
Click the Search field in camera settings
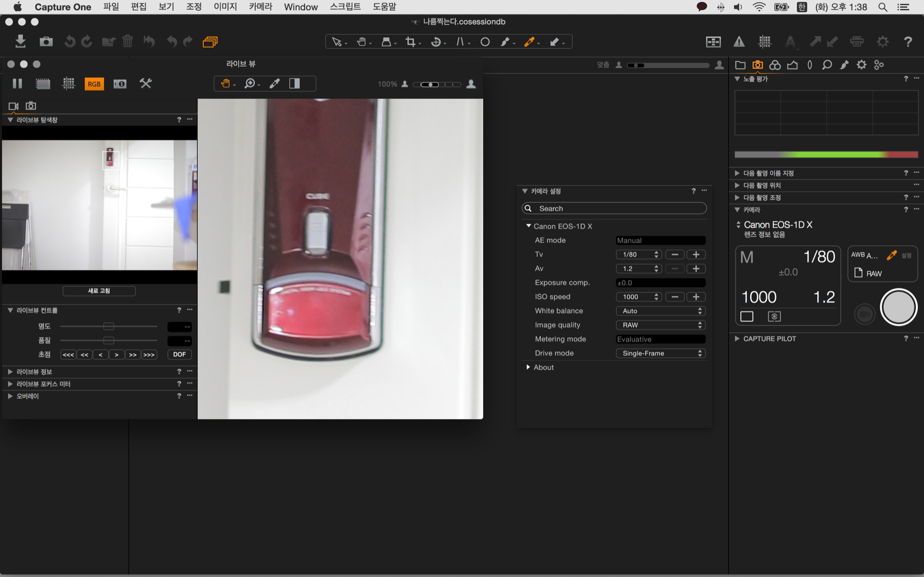click(614, 208)
